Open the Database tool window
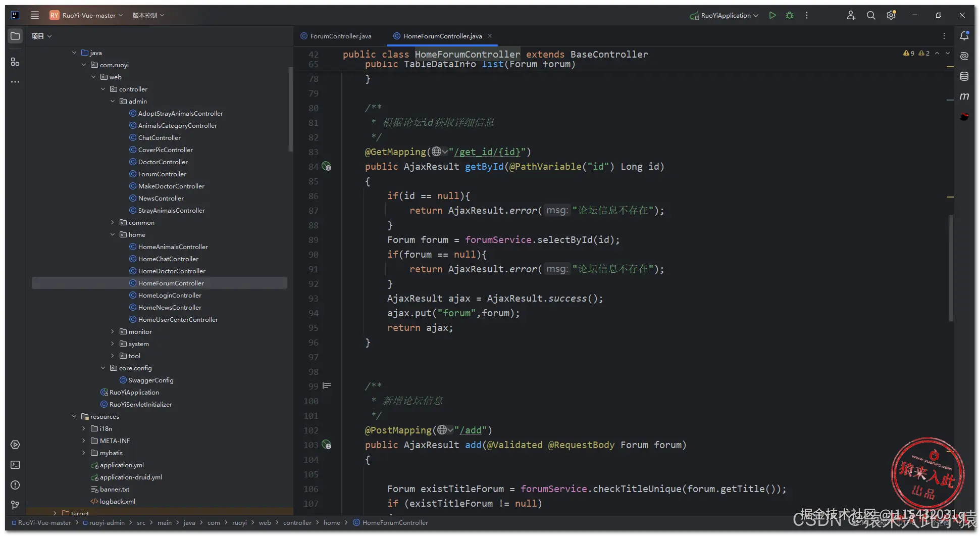Screen dimensions: 980x536 click(x=964, y=76)
